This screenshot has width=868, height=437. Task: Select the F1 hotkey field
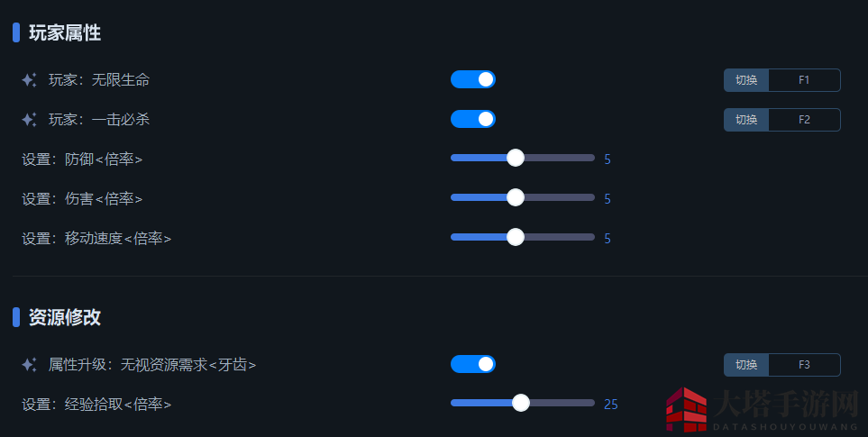(x=804, y=80)
